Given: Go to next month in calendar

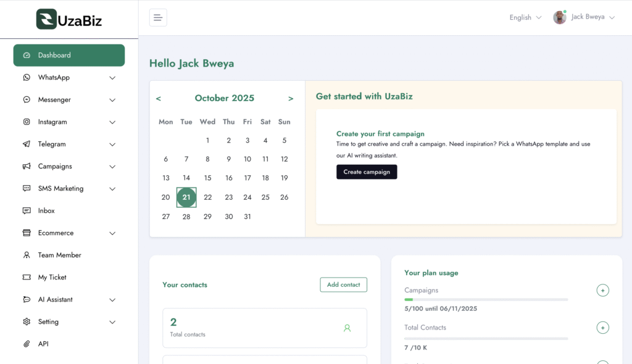Looking at the screenshot, I should [x=291, y=99].
